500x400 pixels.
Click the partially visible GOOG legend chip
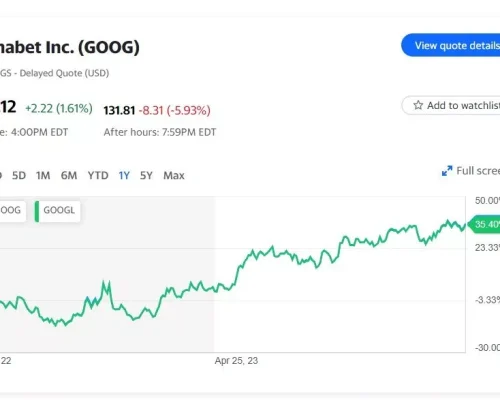tap(13, 211)
